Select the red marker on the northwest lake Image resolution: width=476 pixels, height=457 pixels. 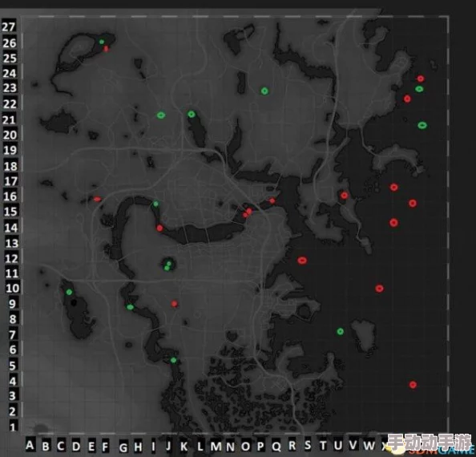(x=106, y=49)
